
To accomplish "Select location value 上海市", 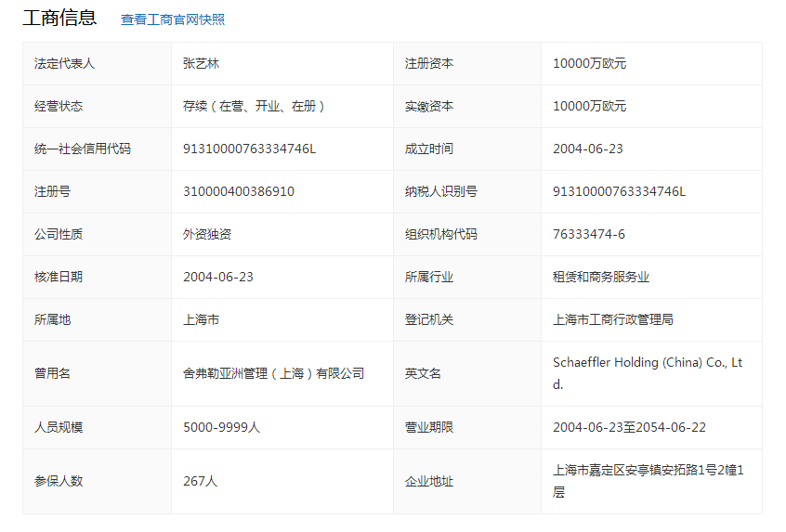I will tap(201, 319).
